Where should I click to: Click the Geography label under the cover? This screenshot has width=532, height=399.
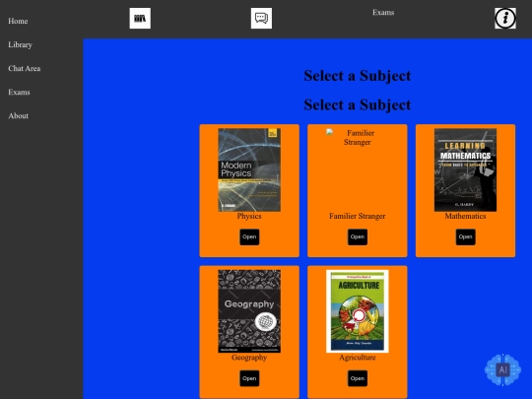[249, 358]
